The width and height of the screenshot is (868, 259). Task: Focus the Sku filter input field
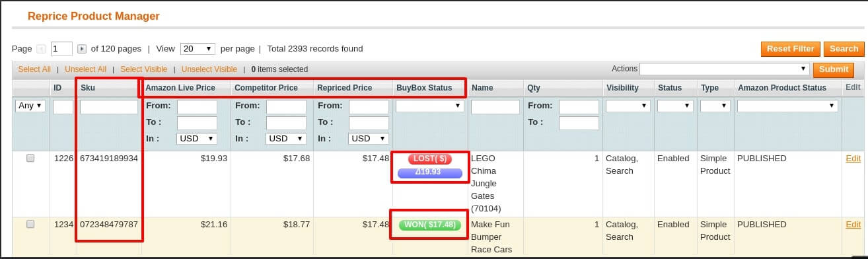109,107
